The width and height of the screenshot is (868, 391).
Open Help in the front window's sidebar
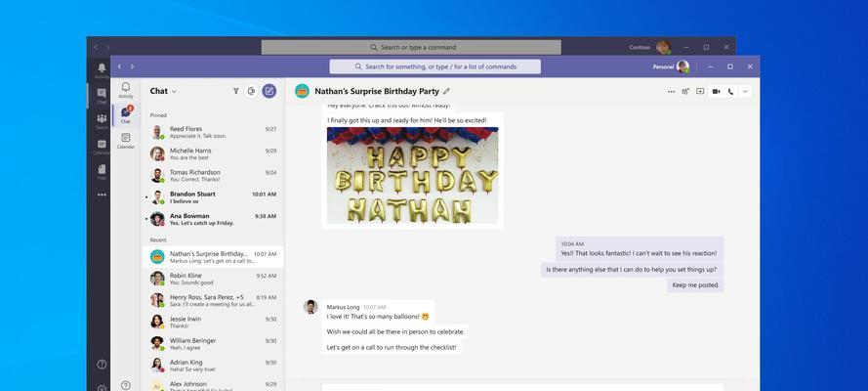point(126,385)
